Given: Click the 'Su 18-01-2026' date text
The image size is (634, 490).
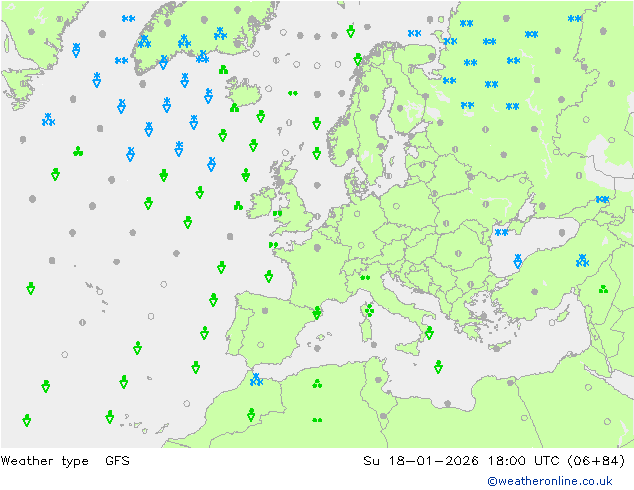Looking at the screenshot, I should click(421, 460).
